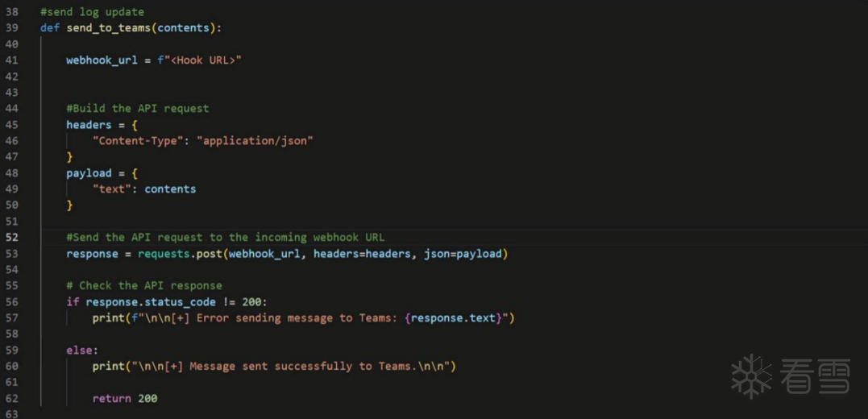Click line number 38 in the gutter
Image resolution: width=868 pixels, height=419 pixels.
coord(11,11)
